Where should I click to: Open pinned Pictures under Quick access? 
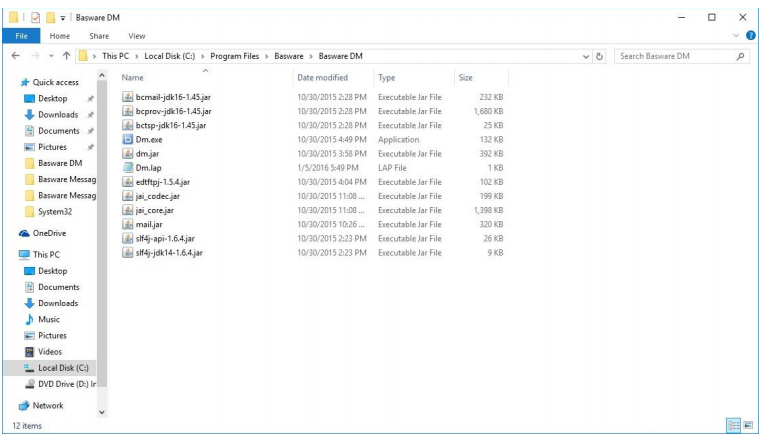pos(52,147)
